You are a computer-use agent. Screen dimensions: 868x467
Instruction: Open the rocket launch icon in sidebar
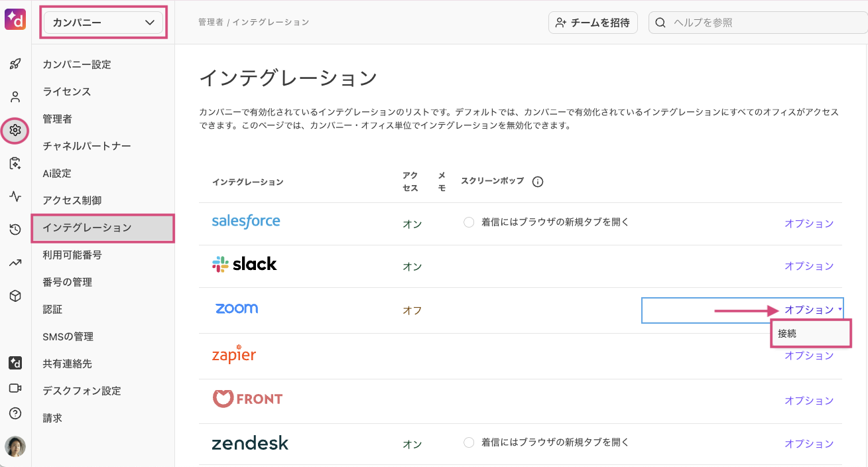[15, 64]
